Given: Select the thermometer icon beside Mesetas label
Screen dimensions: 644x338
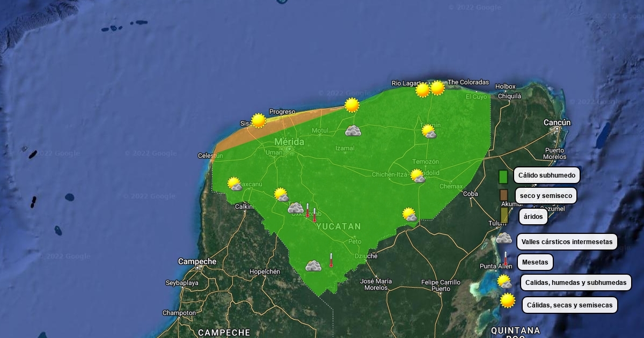Looking at the screenshot, I should [x=505, y=259].
